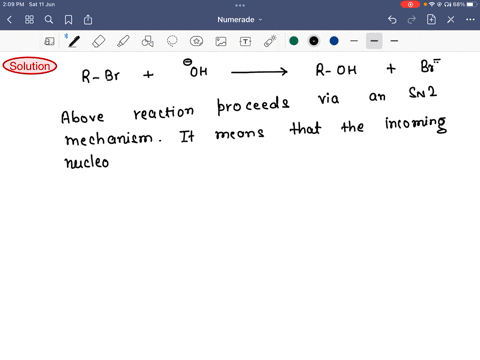Go back with the left chevron
Screen dimensions: 480x360
(9, 20)
